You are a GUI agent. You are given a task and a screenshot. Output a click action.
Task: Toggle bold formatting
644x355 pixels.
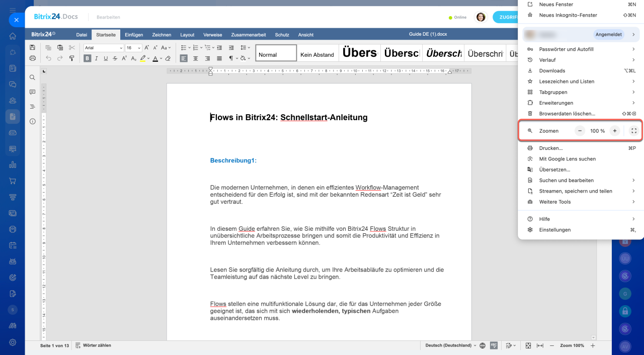pyautogui.click(x=88, y=58)
